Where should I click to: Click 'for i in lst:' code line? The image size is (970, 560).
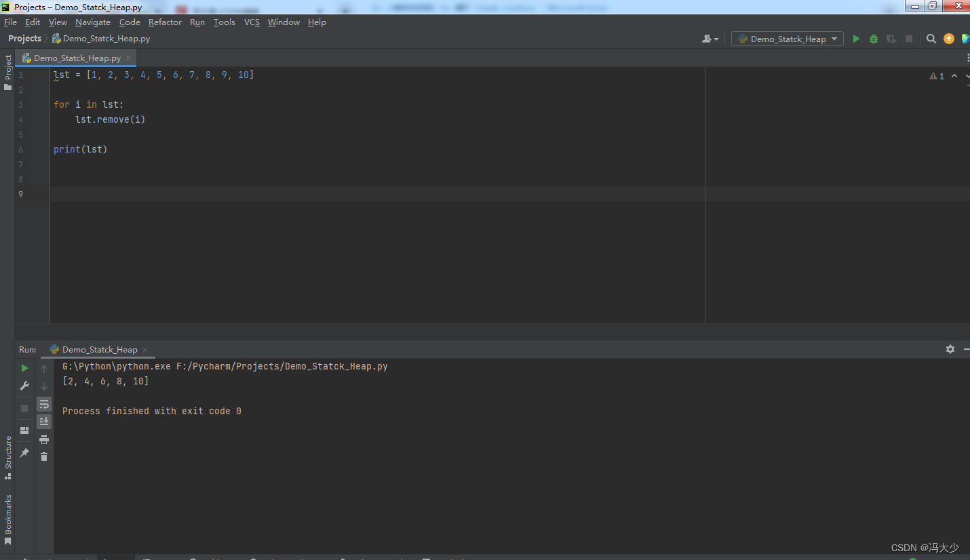tap(89, 104)
